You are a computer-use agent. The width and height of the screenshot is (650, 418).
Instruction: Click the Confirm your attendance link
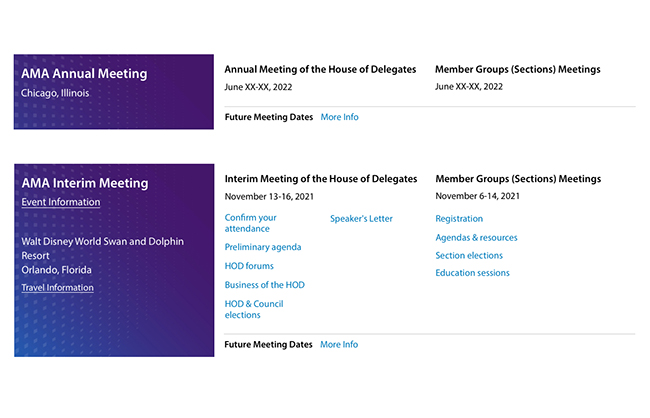pos(250,223)
